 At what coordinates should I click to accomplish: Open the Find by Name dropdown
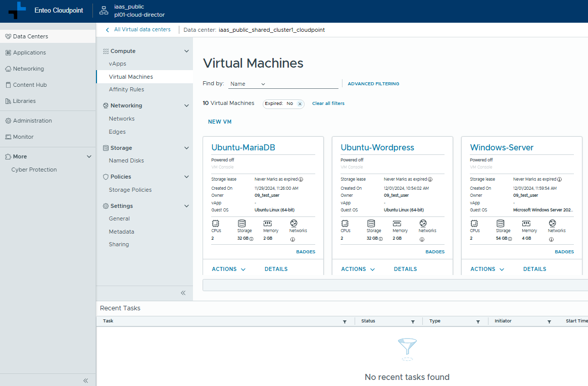[248, 84]
